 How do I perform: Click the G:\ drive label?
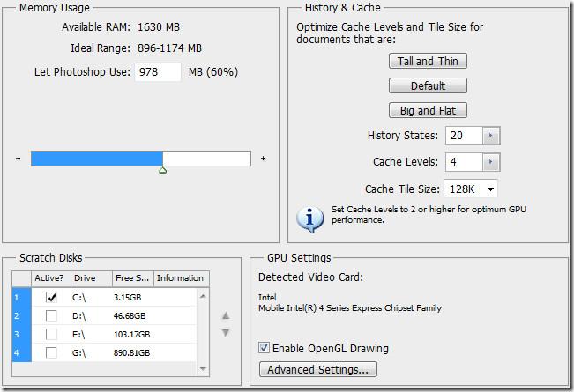tap(78, 353)
